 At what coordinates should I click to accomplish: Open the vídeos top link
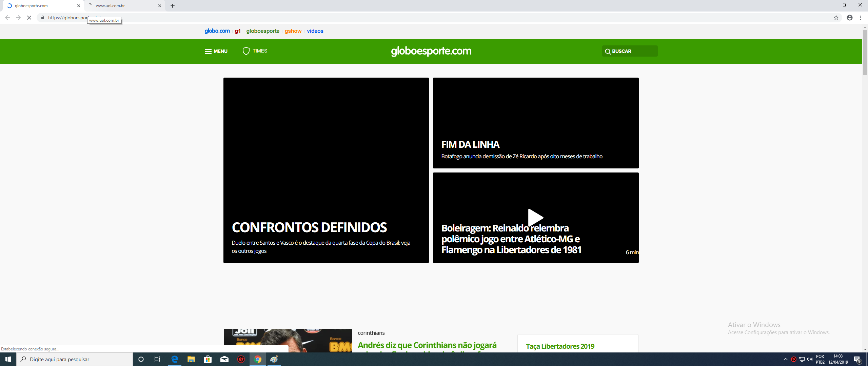[x=315, y=31]
